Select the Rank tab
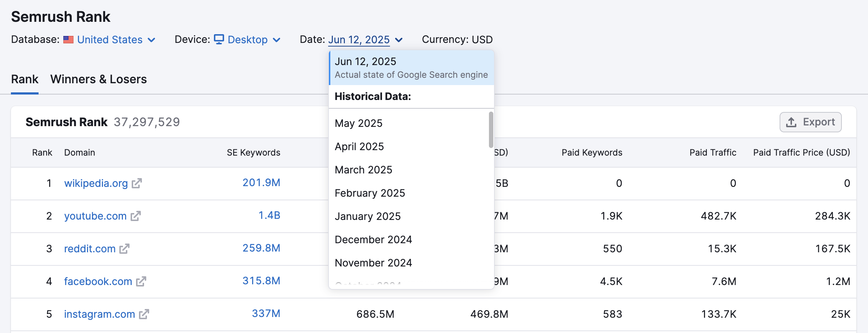 pos(24,79)
